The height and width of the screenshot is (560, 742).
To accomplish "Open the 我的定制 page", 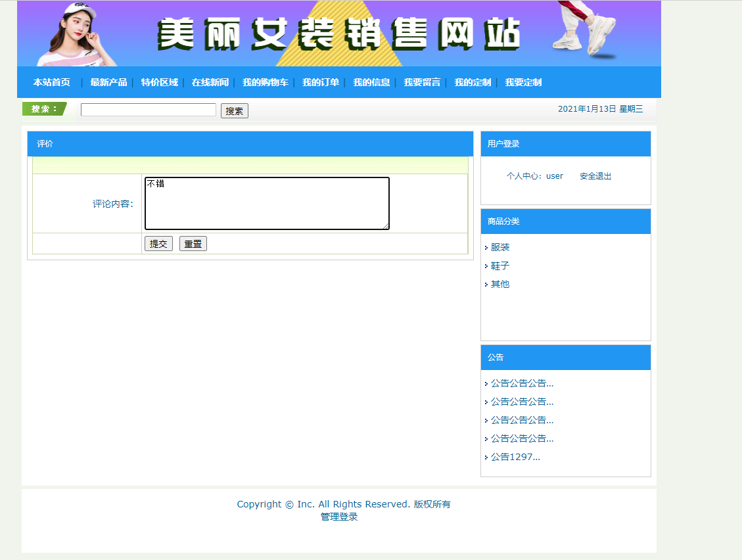I will 472,82.
